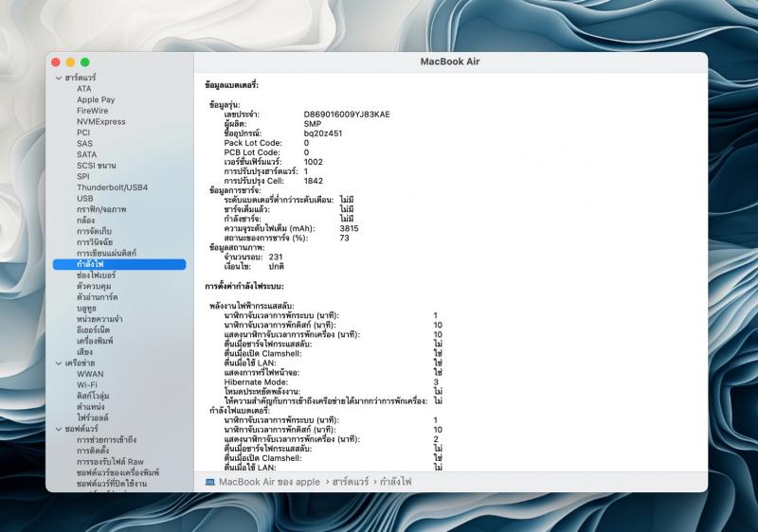The image size is (758, 532).
Task: Select ดิสก์โวลุ่ม in the sidebar
Action: tap(93, 396)
